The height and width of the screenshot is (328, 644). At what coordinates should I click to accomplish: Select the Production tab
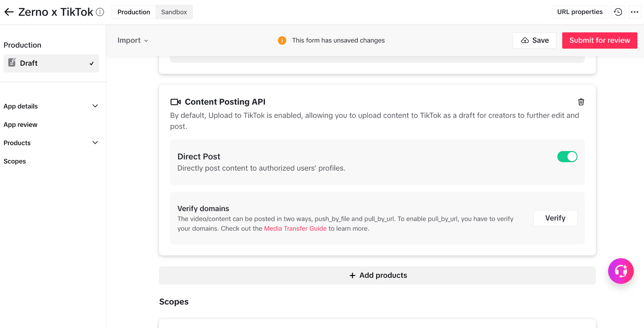tap(134, 12)
